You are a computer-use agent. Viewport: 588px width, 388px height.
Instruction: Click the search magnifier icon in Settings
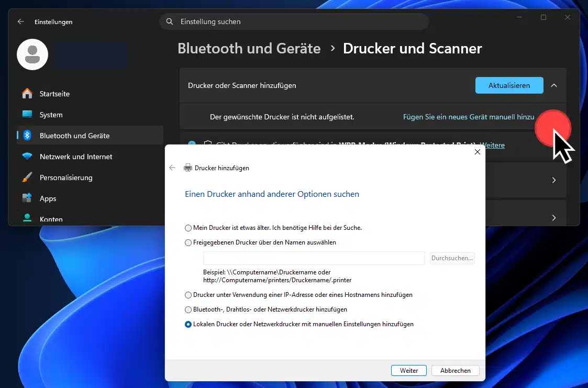[170, 22]
